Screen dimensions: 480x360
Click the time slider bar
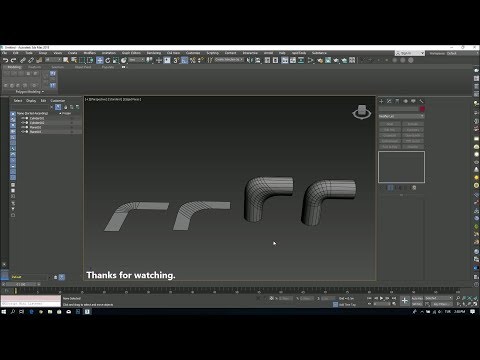(x=22, y=284)
